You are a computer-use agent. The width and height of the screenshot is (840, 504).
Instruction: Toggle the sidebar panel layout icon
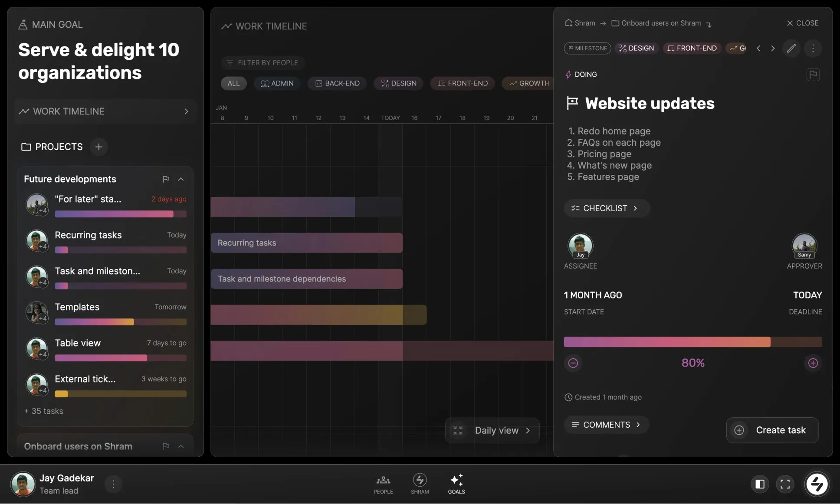760,484
